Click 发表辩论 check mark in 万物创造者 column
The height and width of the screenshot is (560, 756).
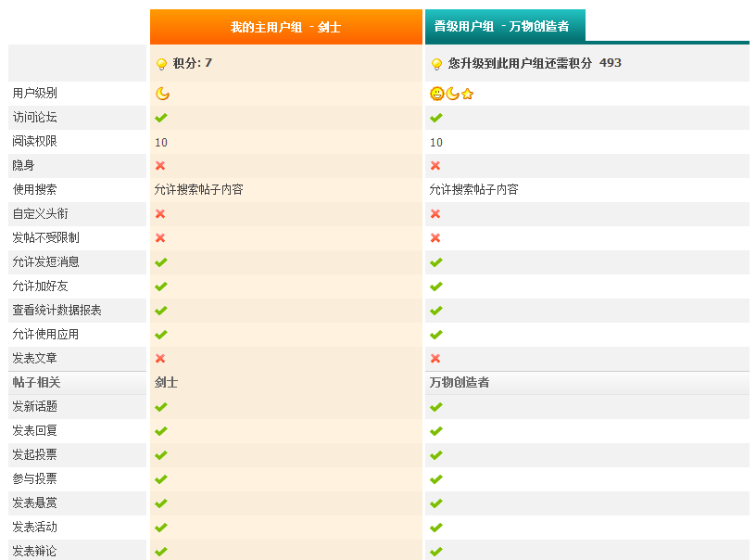pyautogui.click(x=435, y=552)
